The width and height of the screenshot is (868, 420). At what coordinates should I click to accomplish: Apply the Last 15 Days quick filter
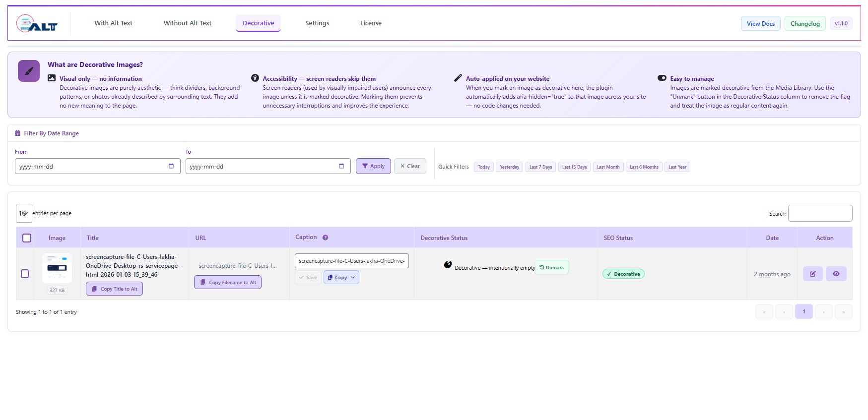click(x=574, y=167)
